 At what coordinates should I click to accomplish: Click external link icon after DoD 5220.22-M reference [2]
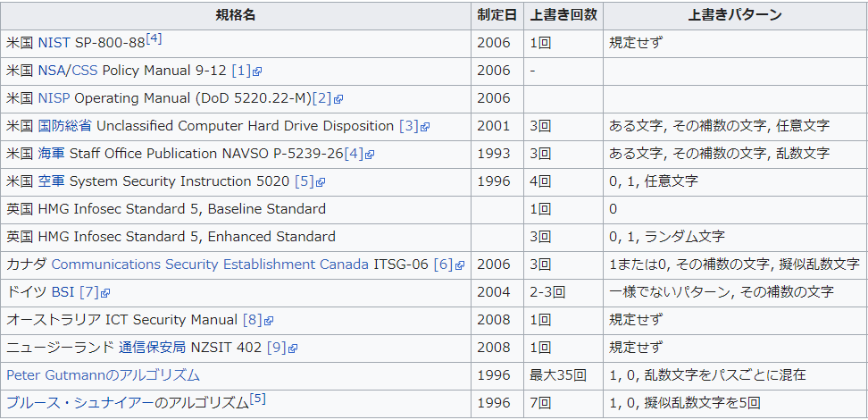[x=338, y=98]
